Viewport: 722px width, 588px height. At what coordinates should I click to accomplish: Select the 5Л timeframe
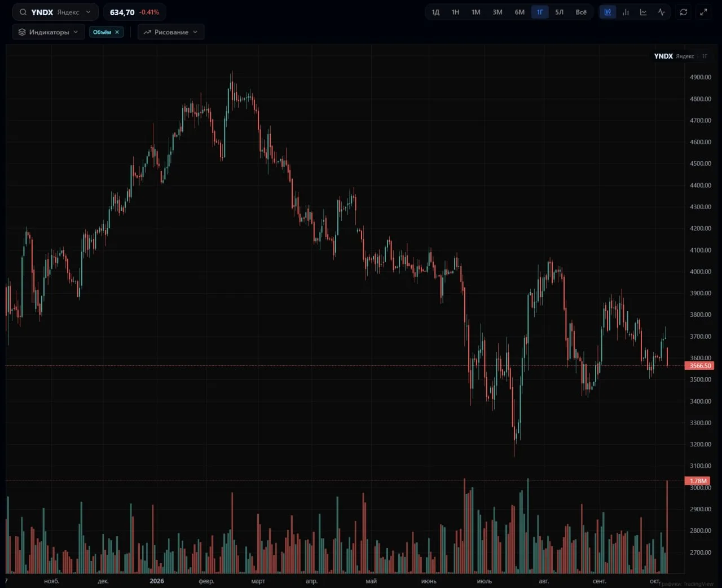[x=559, y=12]
